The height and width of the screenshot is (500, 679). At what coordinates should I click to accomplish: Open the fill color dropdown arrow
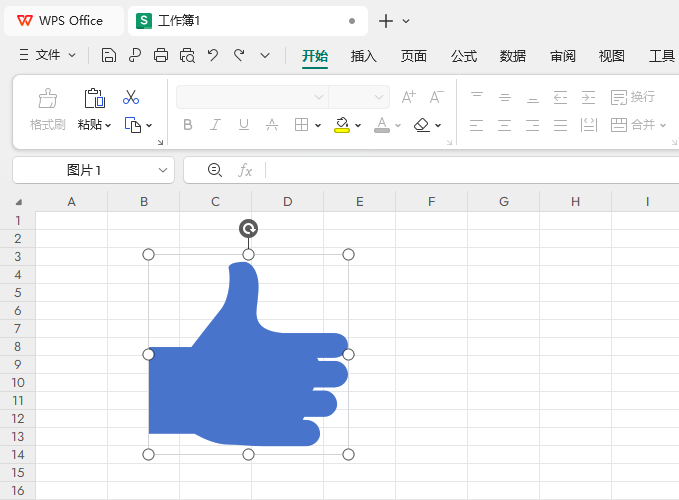click(358, 126)
